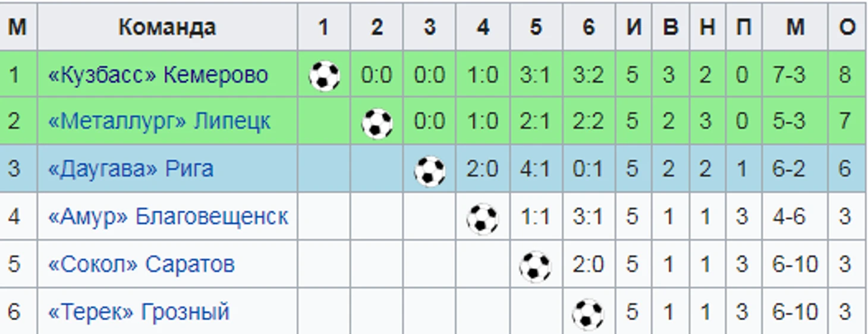Open the «Даугава» Рига team link
Viewport: 868px width, 334px height.
(x=131, y=169)
